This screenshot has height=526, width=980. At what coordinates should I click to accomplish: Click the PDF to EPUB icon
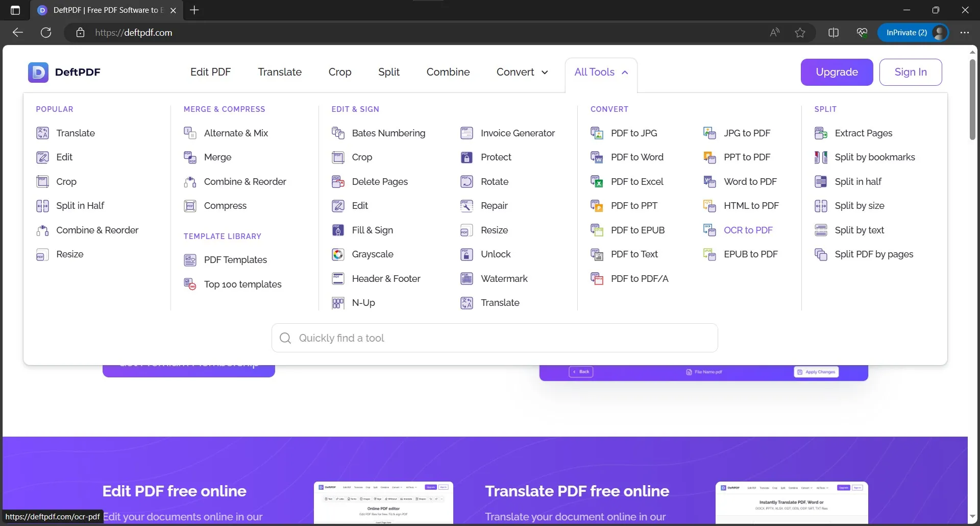[597, 230]
